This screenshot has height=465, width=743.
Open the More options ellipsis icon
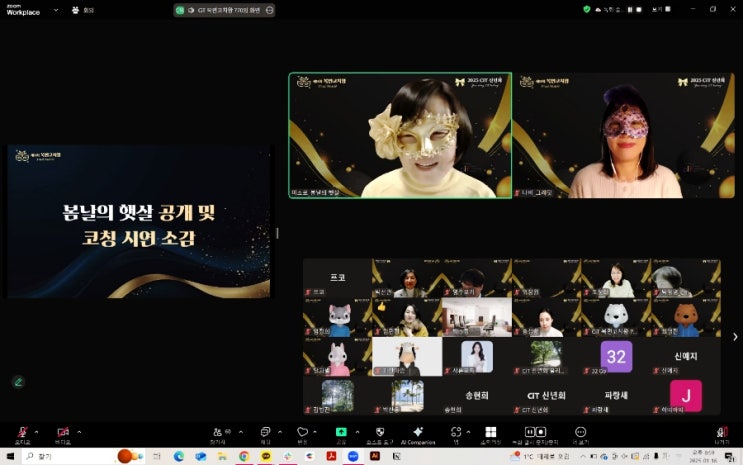click(580, 432)
